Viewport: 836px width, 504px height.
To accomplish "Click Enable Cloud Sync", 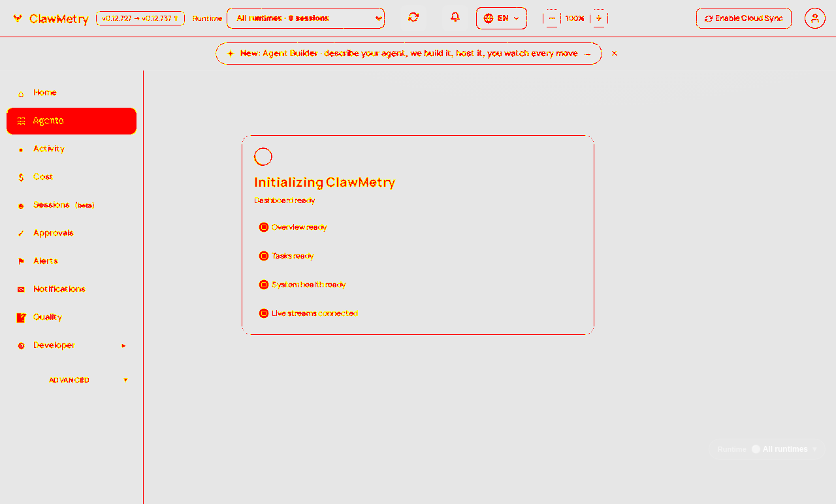I will pyautogui.click(x=744, y=18).
